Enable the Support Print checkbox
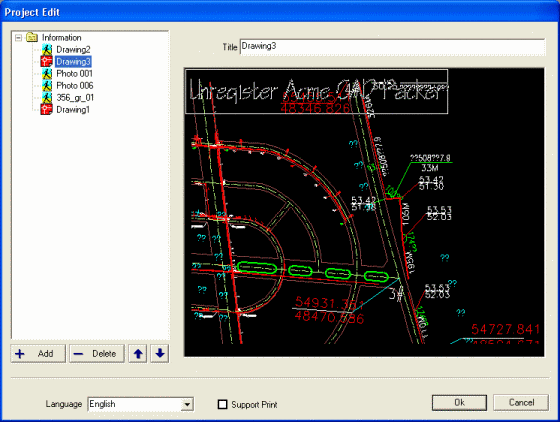The height and width of the screenshot is (422, 560). (222, 404)
